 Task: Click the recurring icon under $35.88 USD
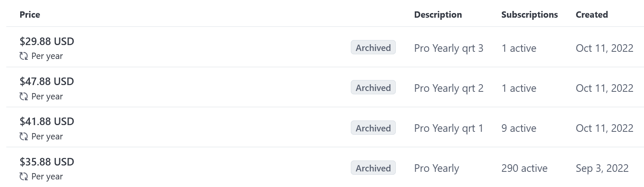pos(24,176)
